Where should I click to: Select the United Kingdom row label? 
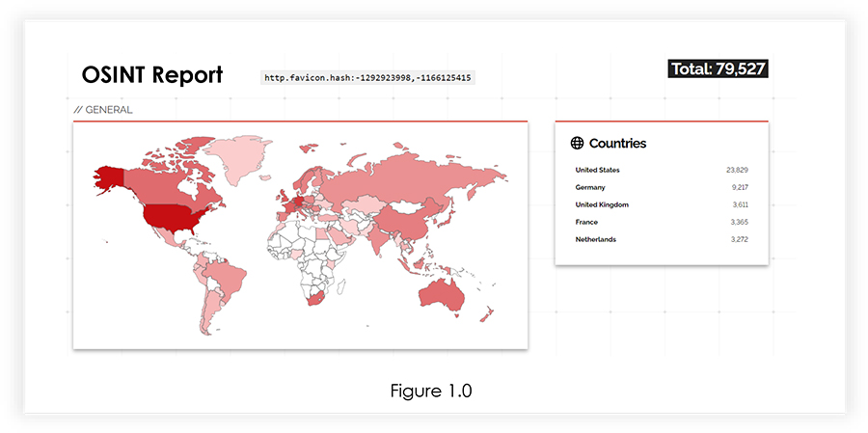602,204
